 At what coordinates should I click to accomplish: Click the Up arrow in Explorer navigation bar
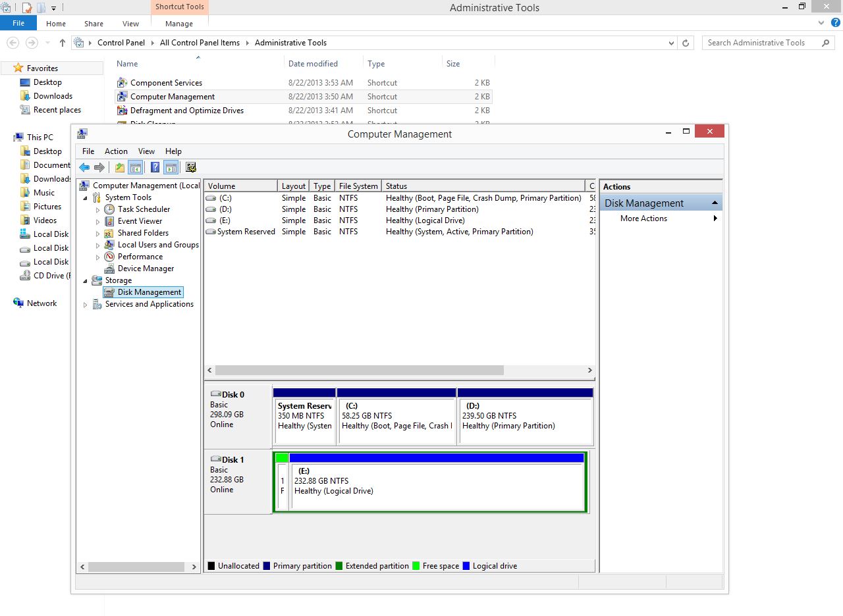[x=63, y=43]
